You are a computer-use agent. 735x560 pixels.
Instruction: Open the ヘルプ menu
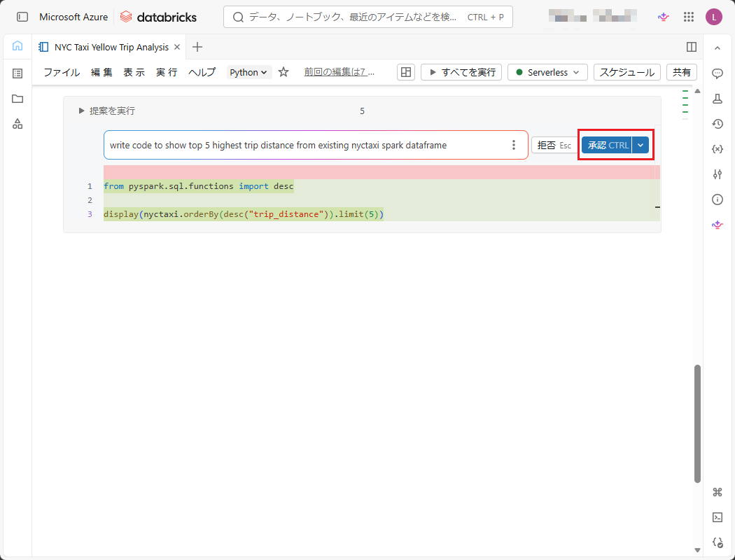[202, 72]
